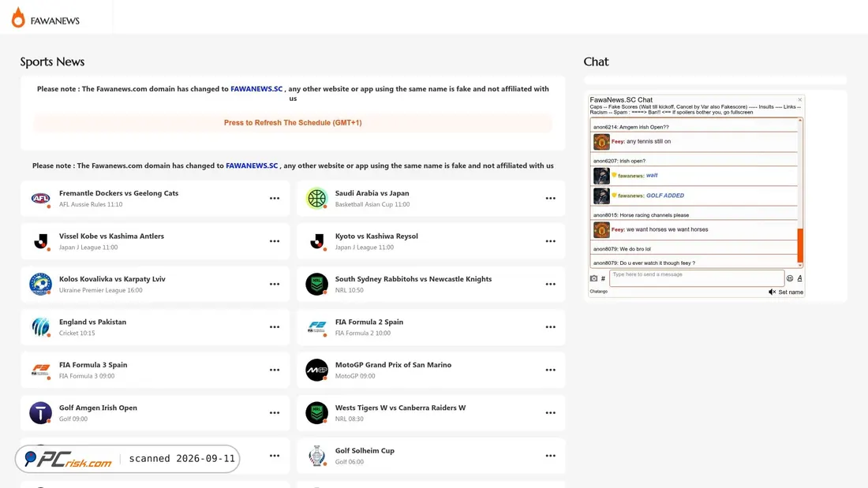The image size is (868, 488).
Task: Show options for England vs Pakistan cricket
Action: point(275,327)
